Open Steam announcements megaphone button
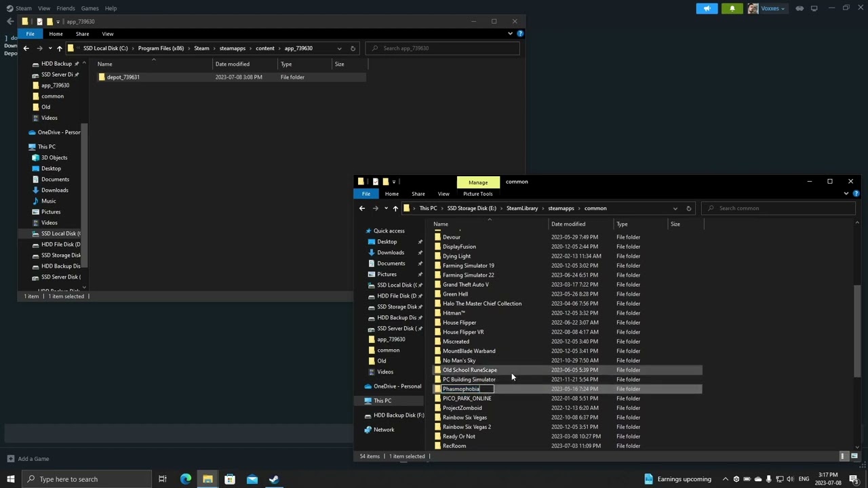 coord(707,8)
